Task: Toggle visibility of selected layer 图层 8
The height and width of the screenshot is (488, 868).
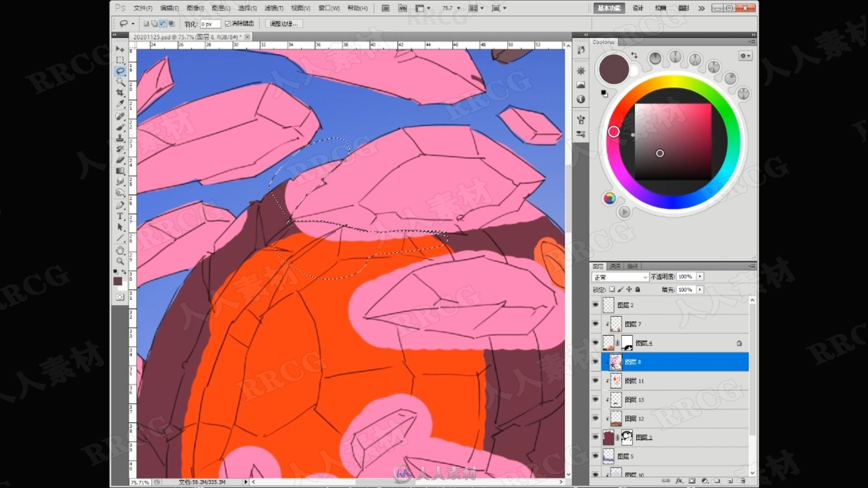Action: pyautogui.click(x=595, y=362)
